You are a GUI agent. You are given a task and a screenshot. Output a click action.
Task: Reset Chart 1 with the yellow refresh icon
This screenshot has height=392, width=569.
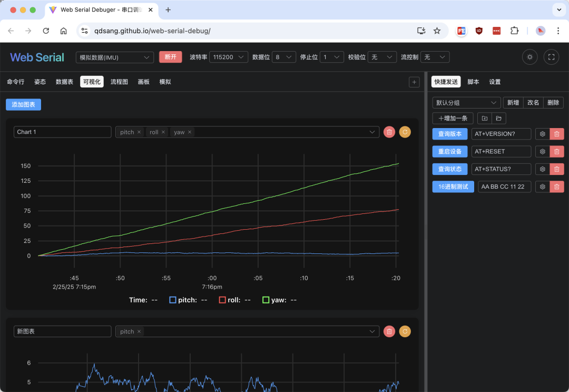tap(405, 132)
